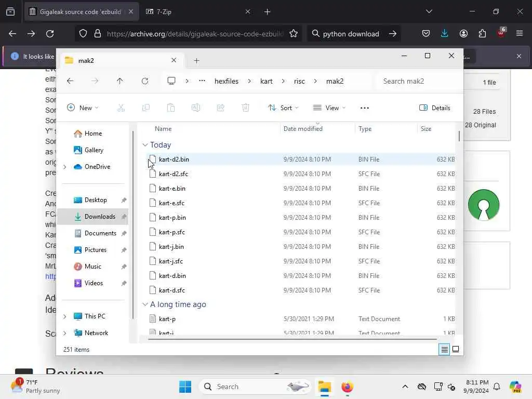Toggle the Details pane button
The height and width of the screenshot is (399, 532).
coord(435,108)
